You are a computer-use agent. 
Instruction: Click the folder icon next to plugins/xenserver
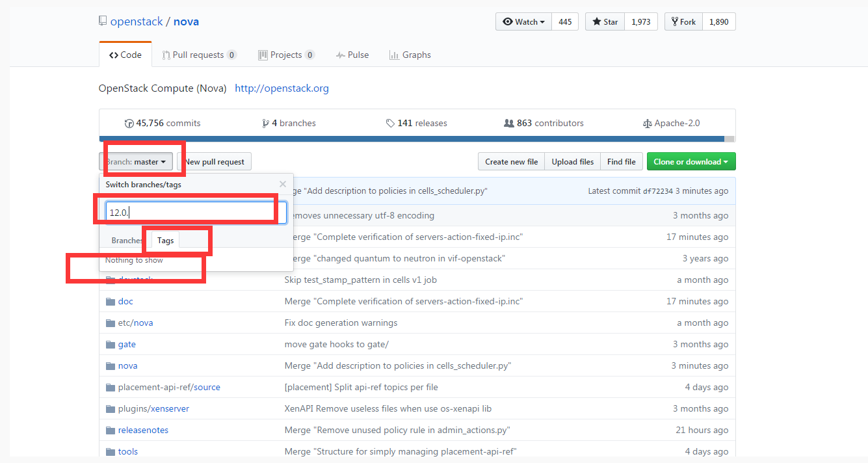(x=110, y=408)
